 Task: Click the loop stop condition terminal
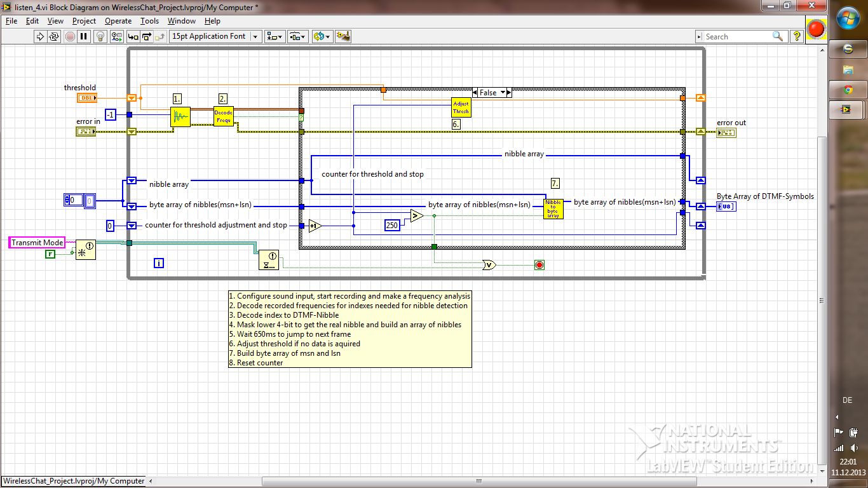click(x=539, y=265)
